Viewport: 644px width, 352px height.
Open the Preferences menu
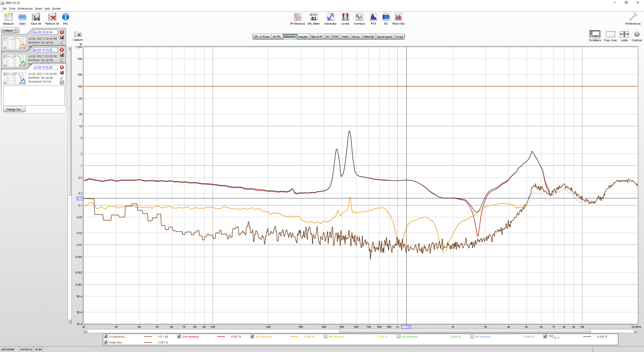pyautogui.click(x=25, y=8)
